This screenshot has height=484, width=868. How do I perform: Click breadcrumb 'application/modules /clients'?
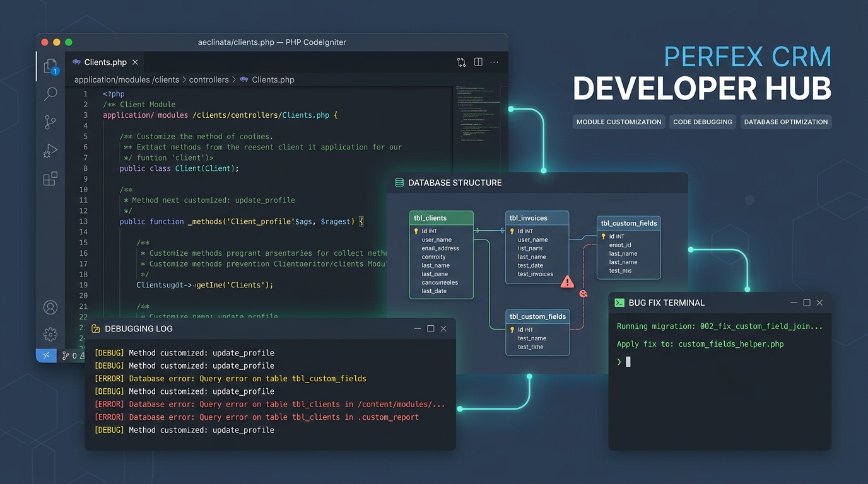(127, 80)
